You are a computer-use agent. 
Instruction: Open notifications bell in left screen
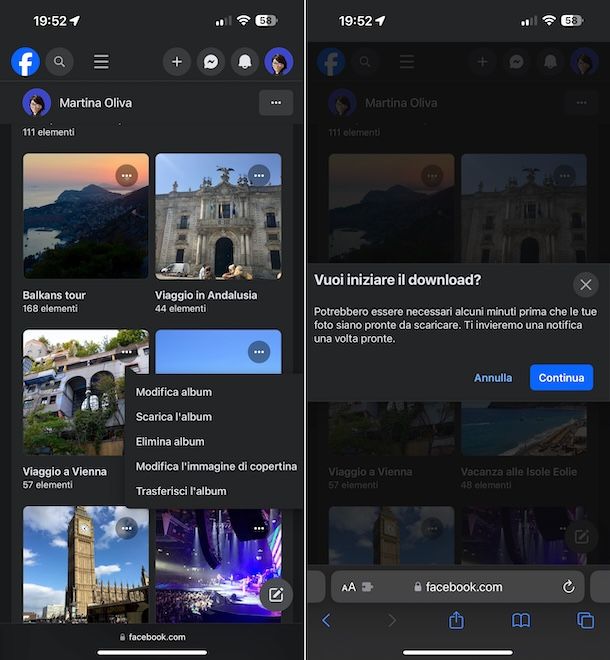[245, 62]
